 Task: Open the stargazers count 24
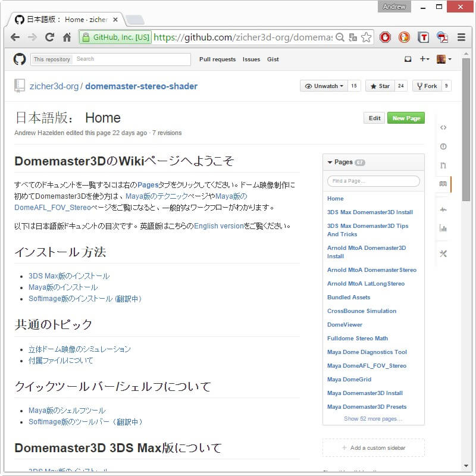(400, 86)
